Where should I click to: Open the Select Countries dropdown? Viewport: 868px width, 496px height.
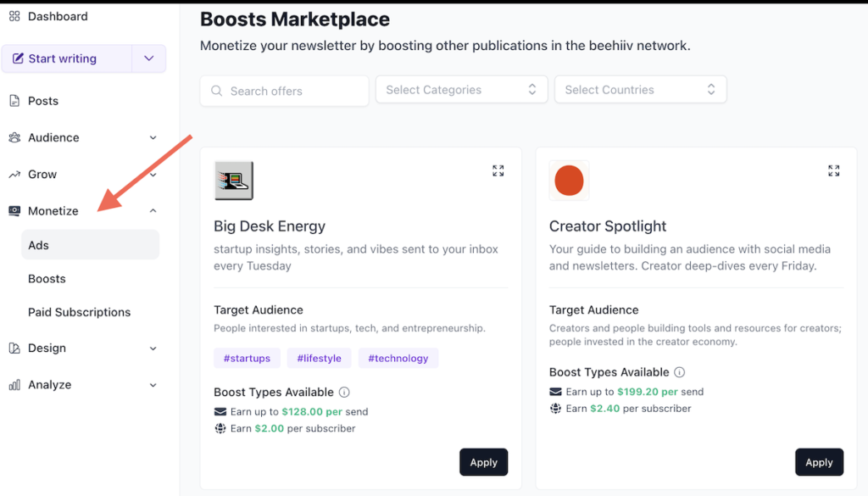(641, 90)
